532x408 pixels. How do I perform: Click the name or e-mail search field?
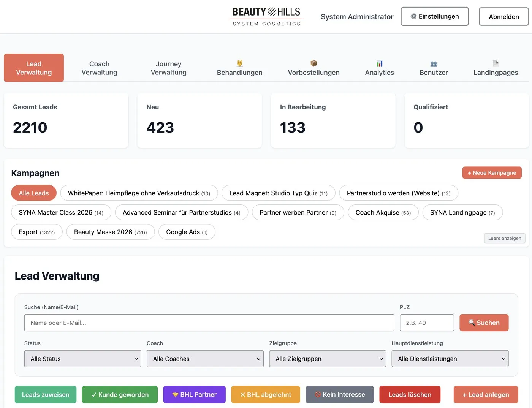(x=209, y=323)
